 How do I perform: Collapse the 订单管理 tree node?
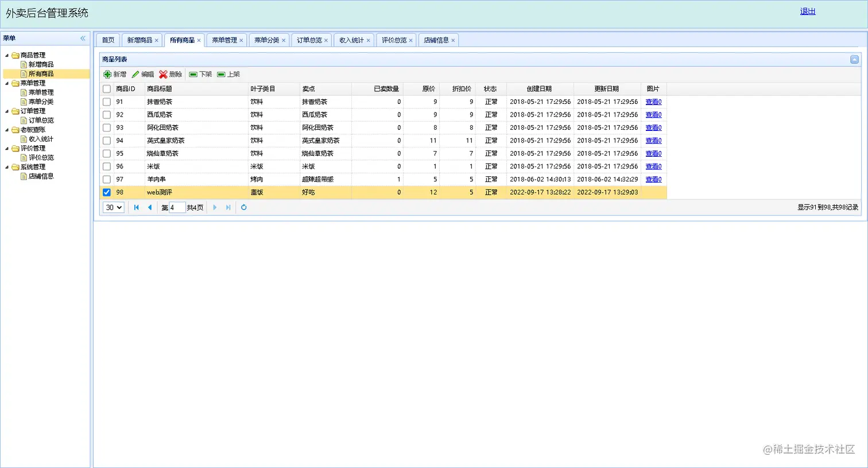7,111
